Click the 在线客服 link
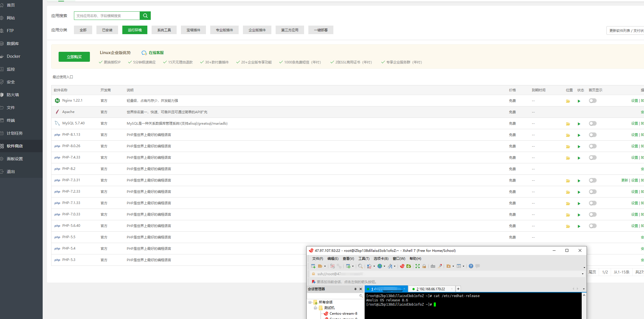 [156, 53]
